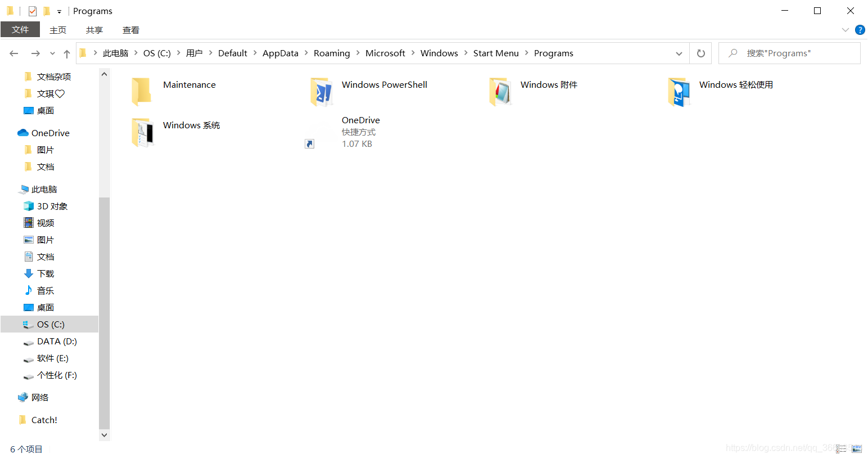Open the Windows 轻松使用 folder icon
Image resolution: width=868 pixels, height=458 pixels.
(x=679, y=92)
